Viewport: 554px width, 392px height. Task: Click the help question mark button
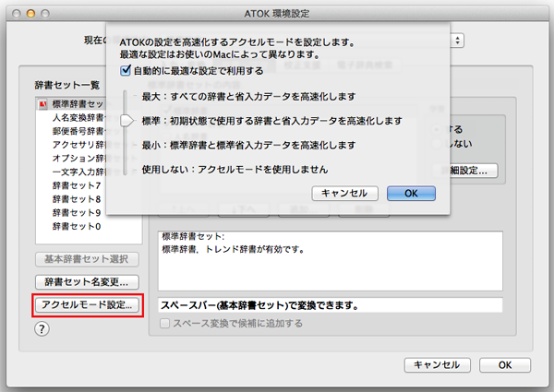(x=42, y=329)
